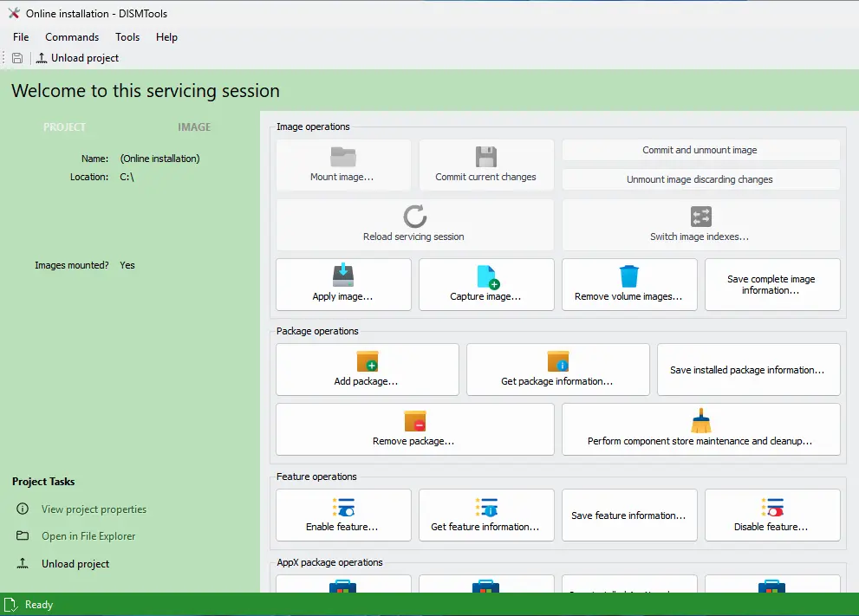
Task: Click the Get feature information icon
Action: pyautogui.click(x=486, y=507)
